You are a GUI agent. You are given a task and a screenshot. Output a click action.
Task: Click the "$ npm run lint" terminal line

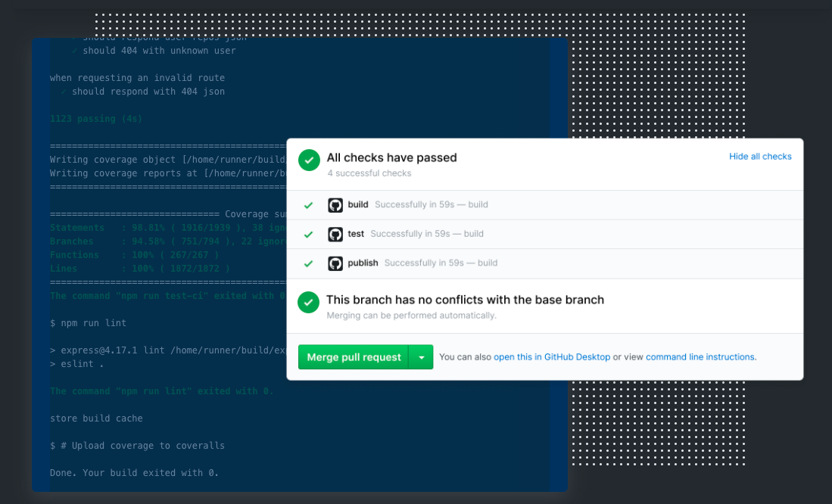click(88, 323)
